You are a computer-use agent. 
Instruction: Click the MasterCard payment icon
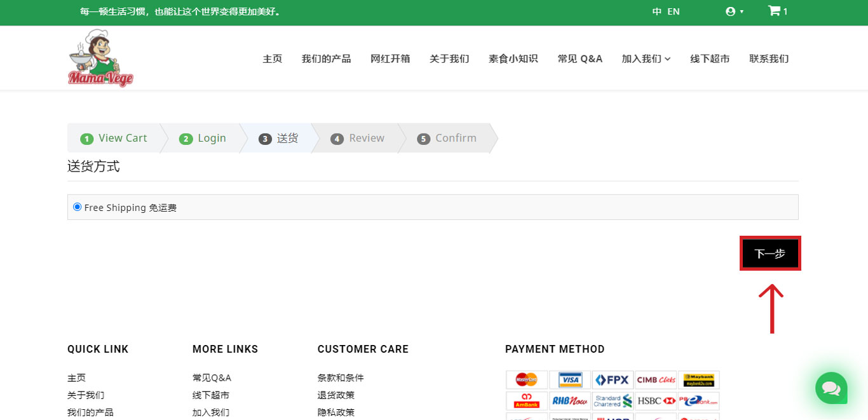[527, 380]
